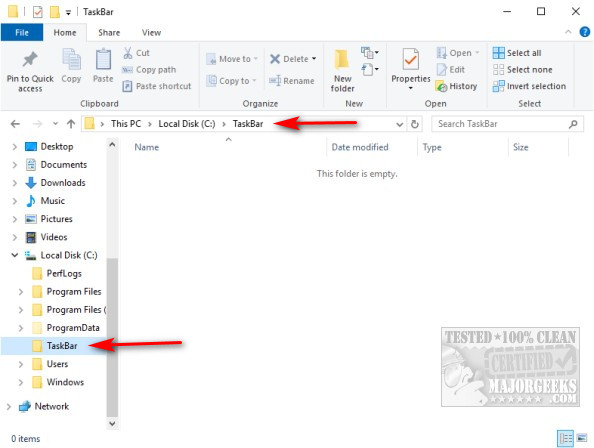Click Paste shortcut in ribbon
594x448 pixels.
pos(156,86)
